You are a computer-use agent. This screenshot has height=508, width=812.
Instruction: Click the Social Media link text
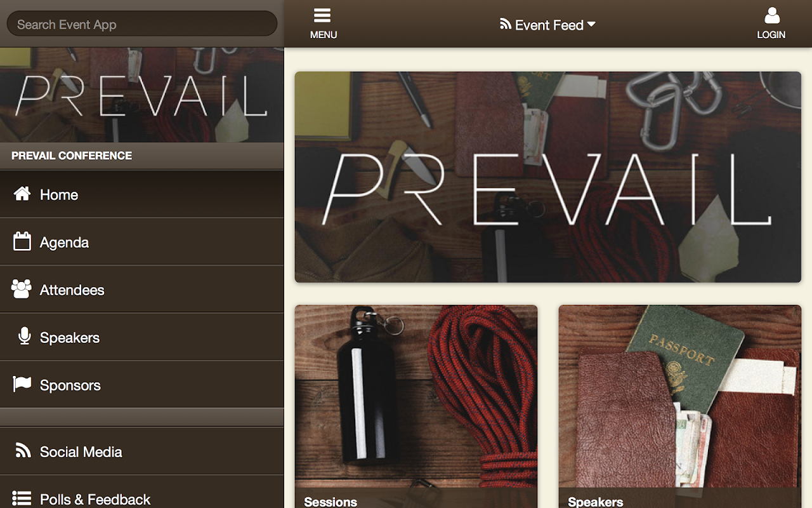coord(81,451)
